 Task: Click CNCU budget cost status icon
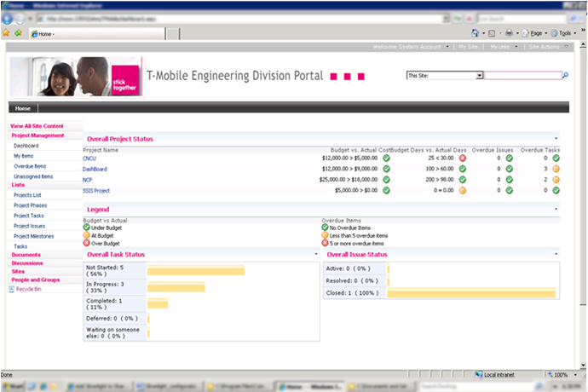coord(386,159)
